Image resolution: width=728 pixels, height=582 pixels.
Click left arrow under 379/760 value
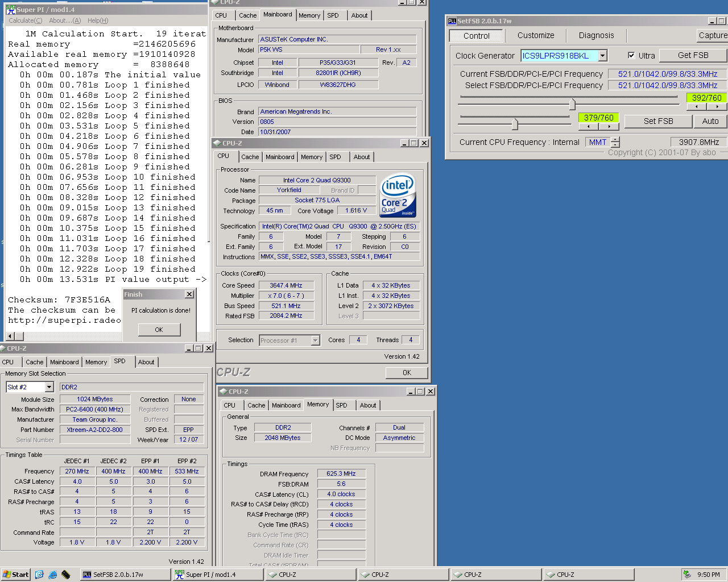589,126
